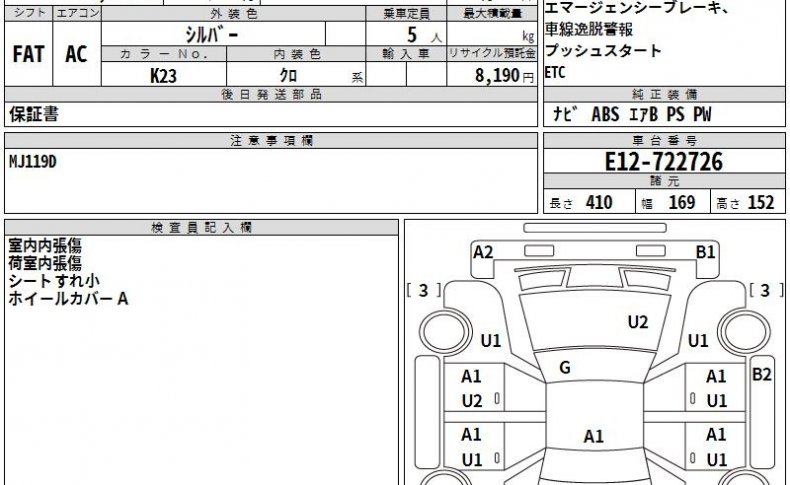Click the 'A1' mark on the roof
790x485 pixels.
point(594,436)
